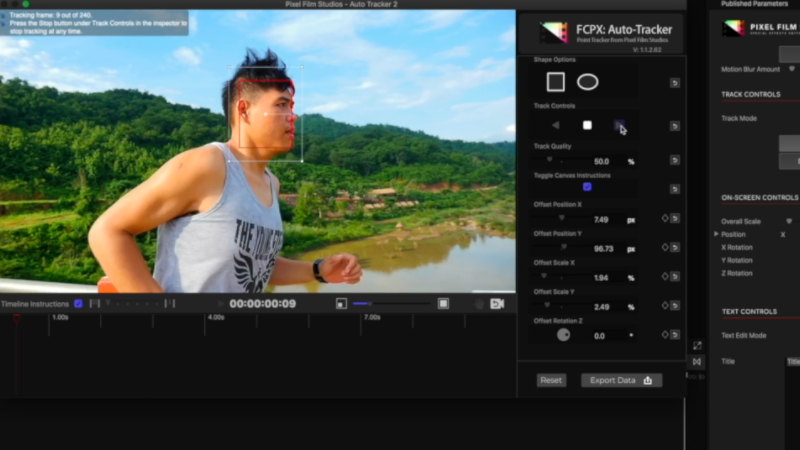This screenshot has width=800, height=450.
Task: Select the hand pan tool
Action: click(x=479, y=304)
